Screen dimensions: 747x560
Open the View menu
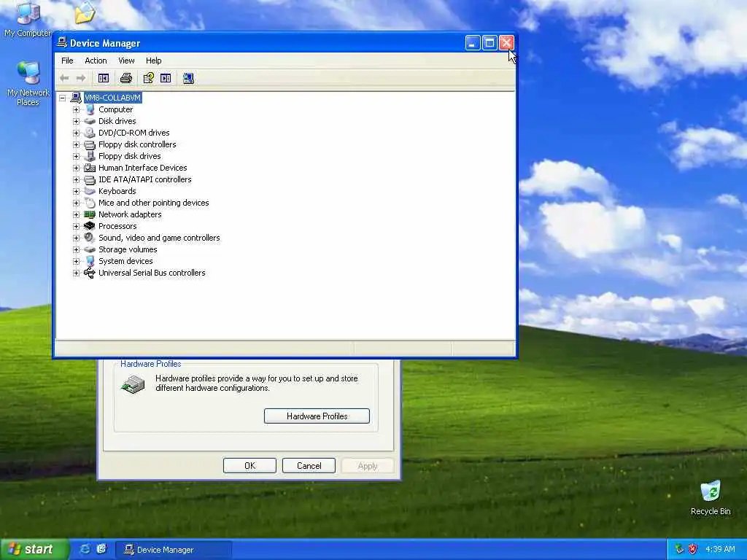126,61
